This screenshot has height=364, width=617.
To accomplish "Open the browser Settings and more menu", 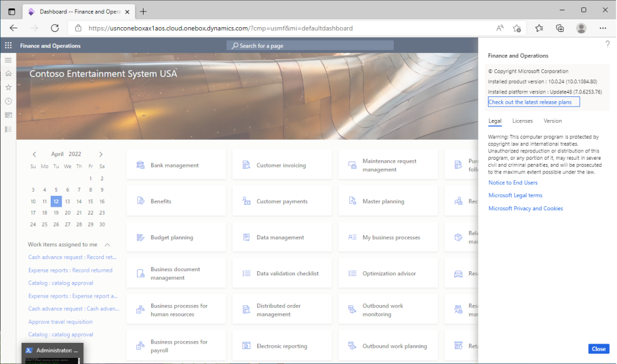I will 603,28.
